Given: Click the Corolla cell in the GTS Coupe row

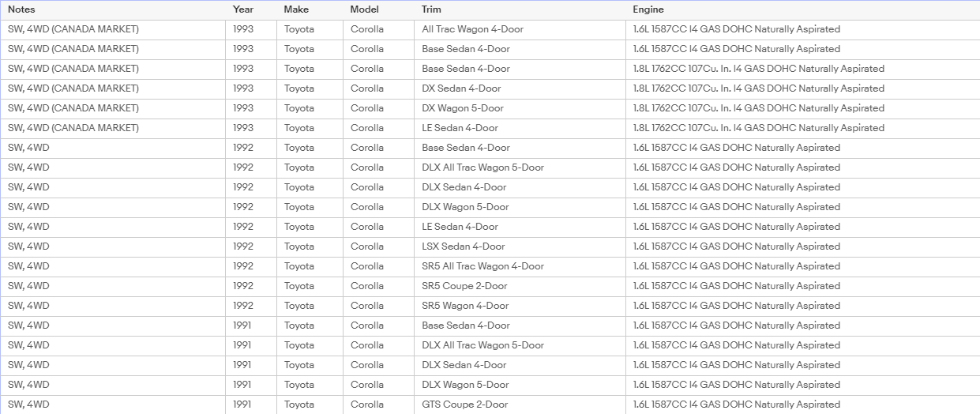Looking at the screenshot, I should (378, 405).
